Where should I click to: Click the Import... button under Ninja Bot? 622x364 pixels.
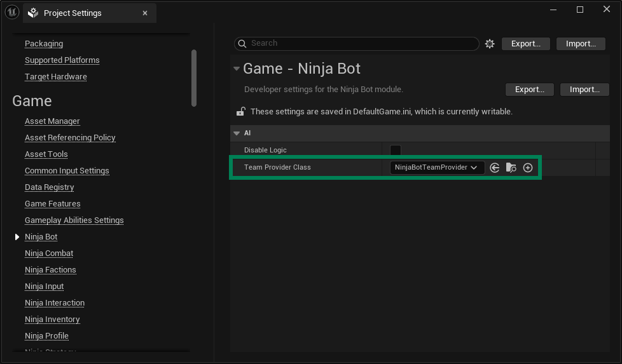[x=584, y=90]
